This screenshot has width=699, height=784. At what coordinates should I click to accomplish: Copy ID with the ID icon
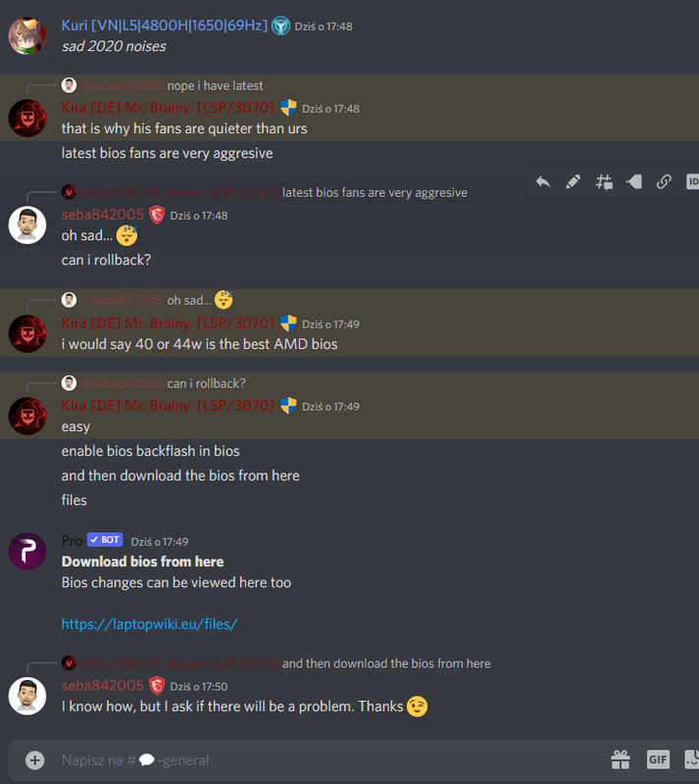[692, 182]
